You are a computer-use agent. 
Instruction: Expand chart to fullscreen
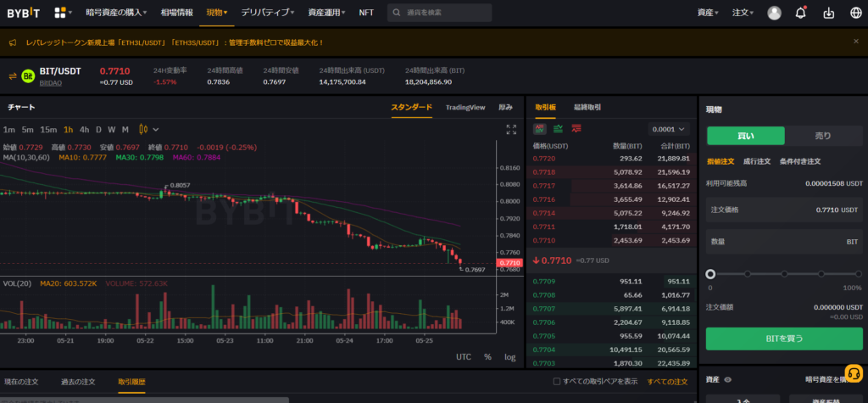tap(511, 129)
